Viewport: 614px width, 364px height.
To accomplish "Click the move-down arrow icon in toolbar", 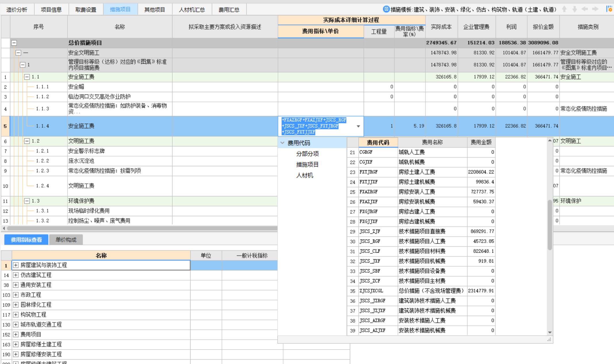I will click(x=575, y=9).
